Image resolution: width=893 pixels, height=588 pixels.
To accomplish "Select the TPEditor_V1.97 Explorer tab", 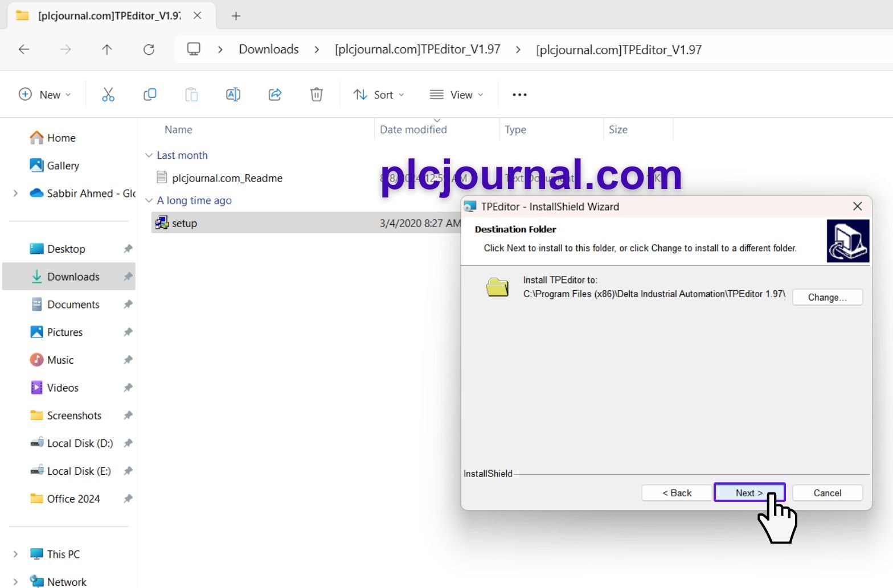I will pos(111,16).
